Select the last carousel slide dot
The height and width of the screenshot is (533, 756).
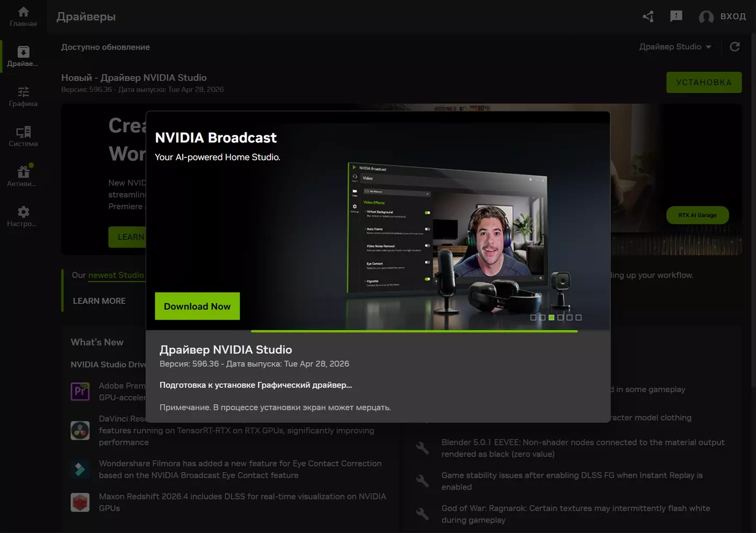[578, 317]
